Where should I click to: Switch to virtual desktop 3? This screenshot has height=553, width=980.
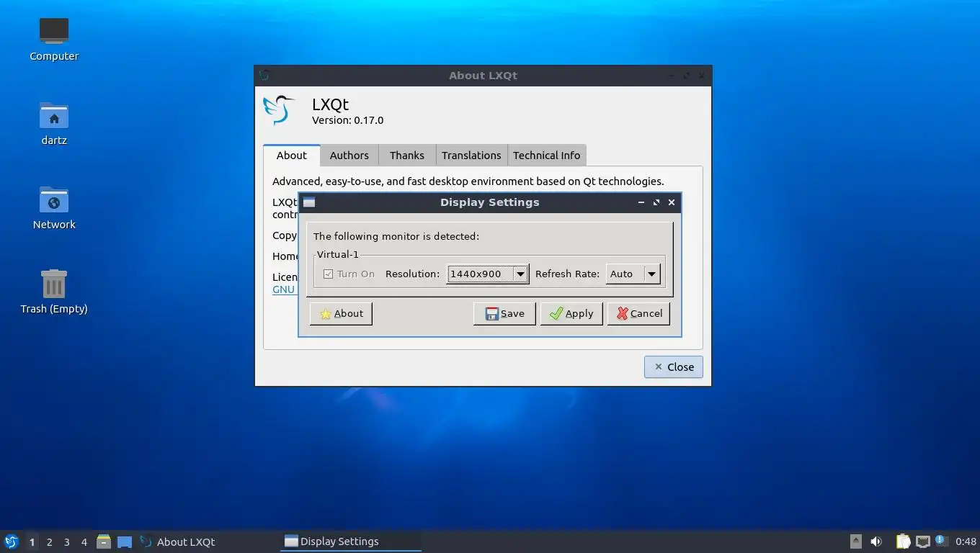pos(66,541)
